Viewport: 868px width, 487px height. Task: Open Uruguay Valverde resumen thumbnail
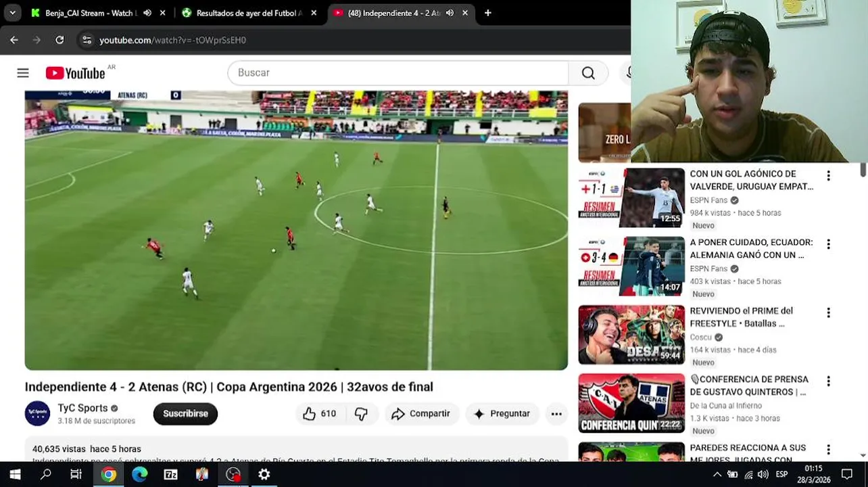coord(631,198)
